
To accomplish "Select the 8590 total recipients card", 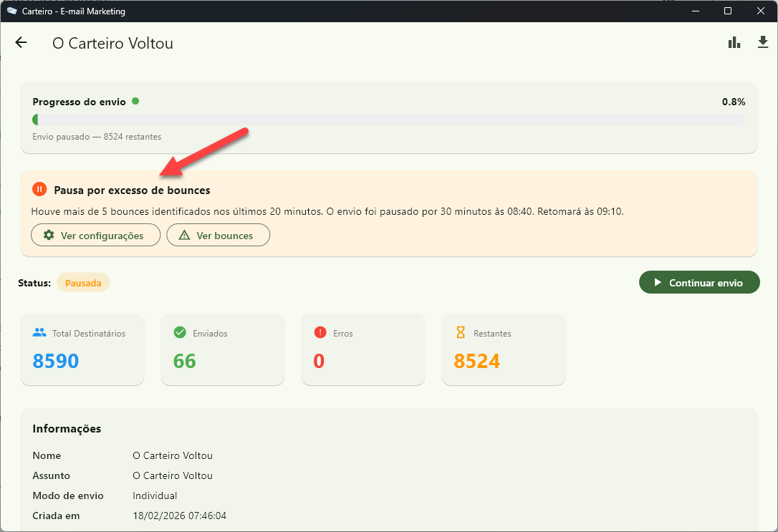I will click(82, 350).
